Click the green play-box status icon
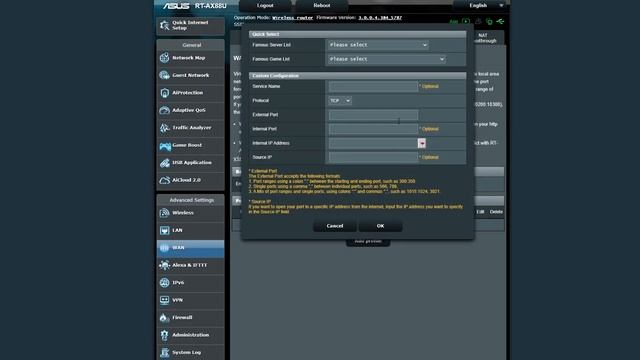 [466, 21]
